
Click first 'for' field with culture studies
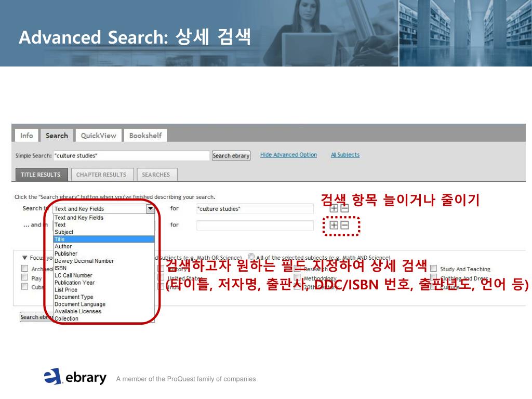point(255,209)
